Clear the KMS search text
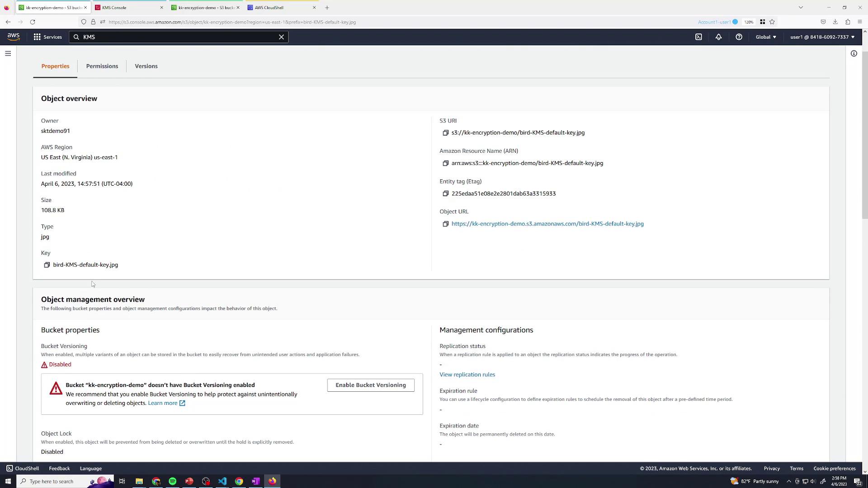 (281, 37)
